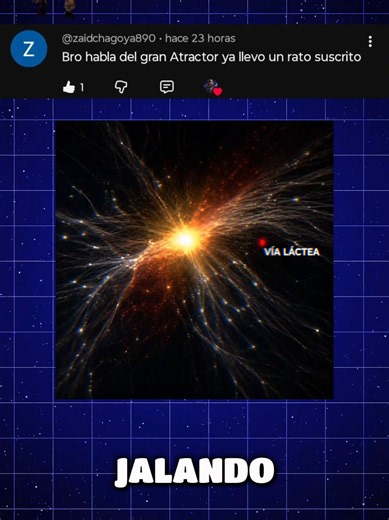The width and height of the screenshot is (389, 520).
Task: Select the red Vía Láctea marker dot
Action: point(262,242)
